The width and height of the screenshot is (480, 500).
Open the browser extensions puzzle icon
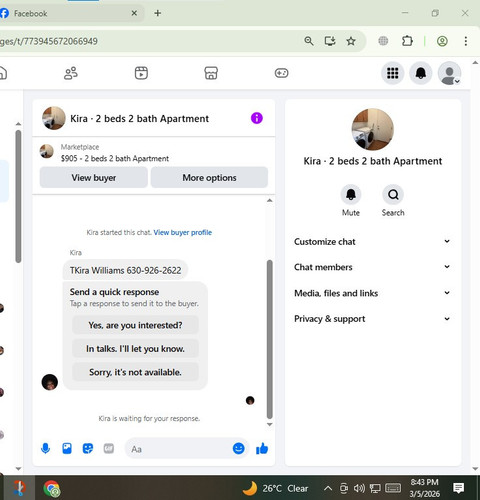tap(407, 41)
